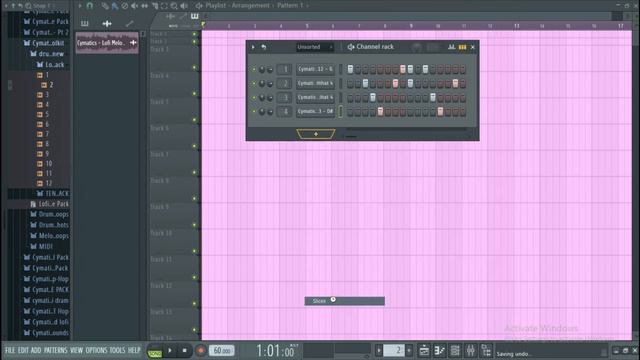
Task: Open the EDIT menu
Action: pyautogui.click(x=23, y=350)
